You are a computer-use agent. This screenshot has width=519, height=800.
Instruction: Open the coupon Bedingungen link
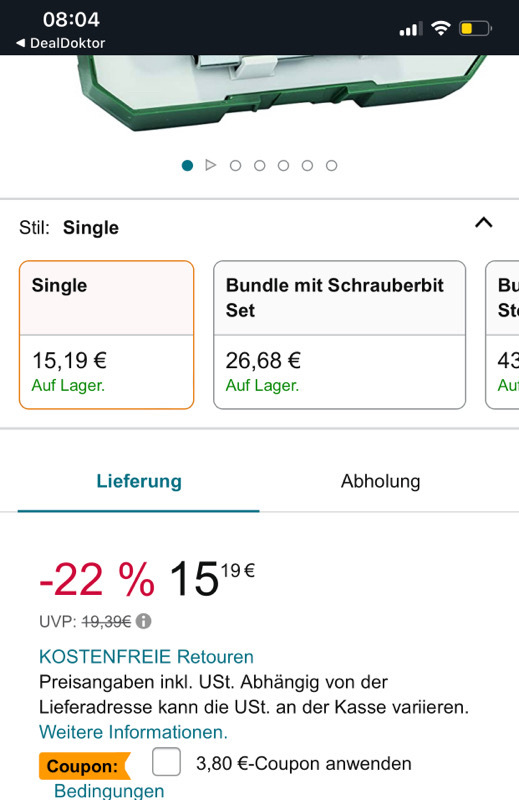pos(109,790)
